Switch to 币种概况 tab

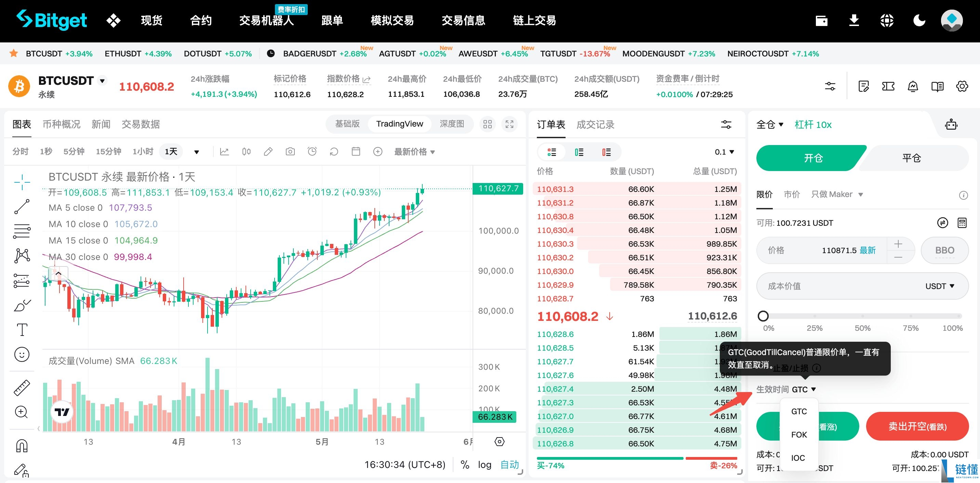61,124
